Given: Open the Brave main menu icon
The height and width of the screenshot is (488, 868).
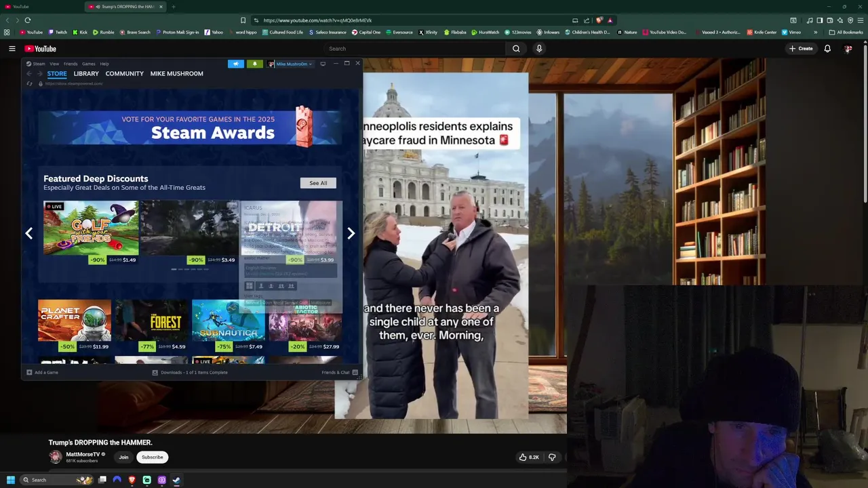Looking at the screenshot, I should tap(861, 20).
